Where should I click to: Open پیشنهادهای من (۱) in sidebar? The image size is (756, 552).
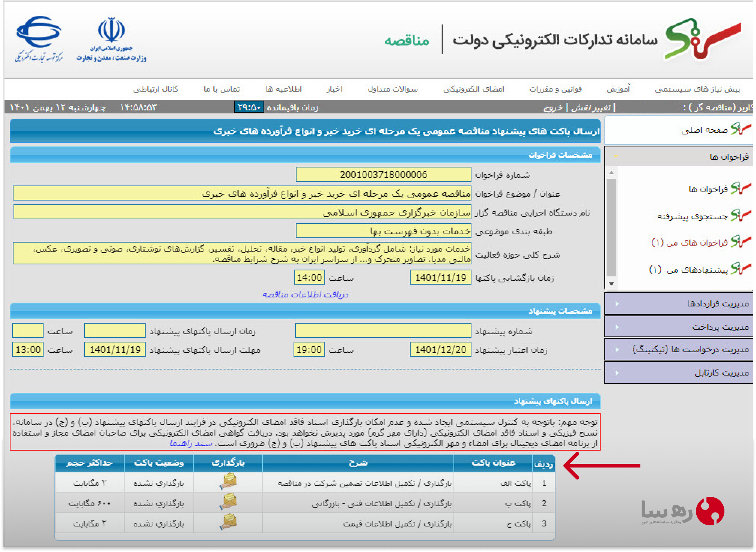[688, 270]
